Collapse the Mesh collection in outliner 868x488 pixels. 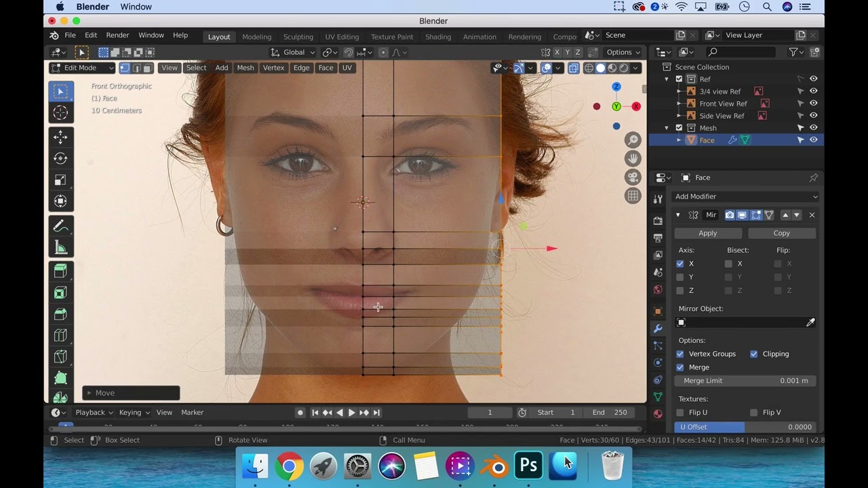[x=667, y=128]
